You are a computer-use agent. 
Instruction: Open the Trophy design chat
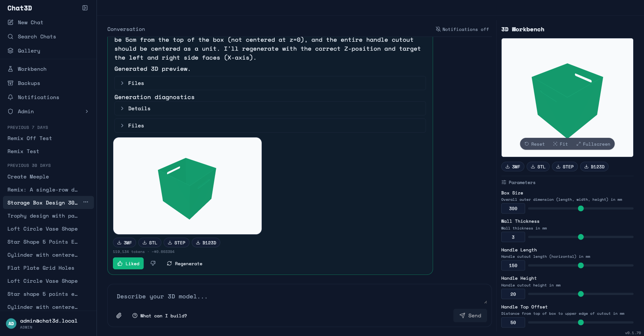42,216
